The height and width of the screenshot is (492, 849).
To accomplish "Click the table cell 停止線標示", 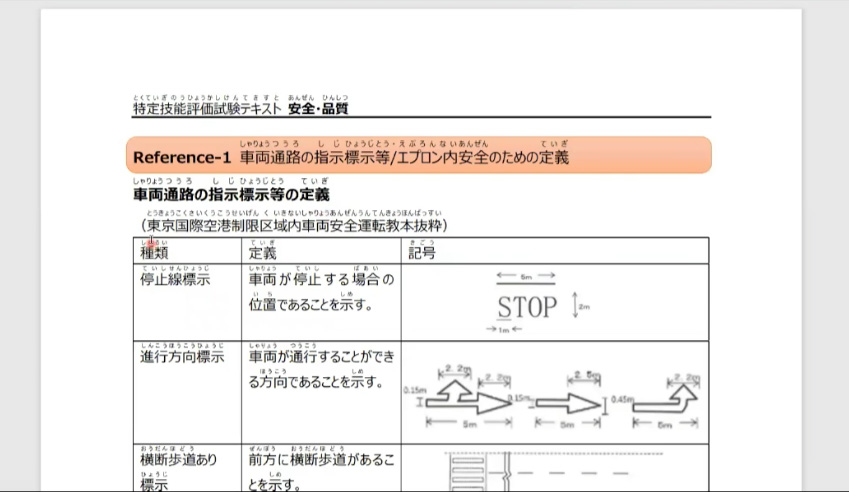I will (x=175, y=279).
